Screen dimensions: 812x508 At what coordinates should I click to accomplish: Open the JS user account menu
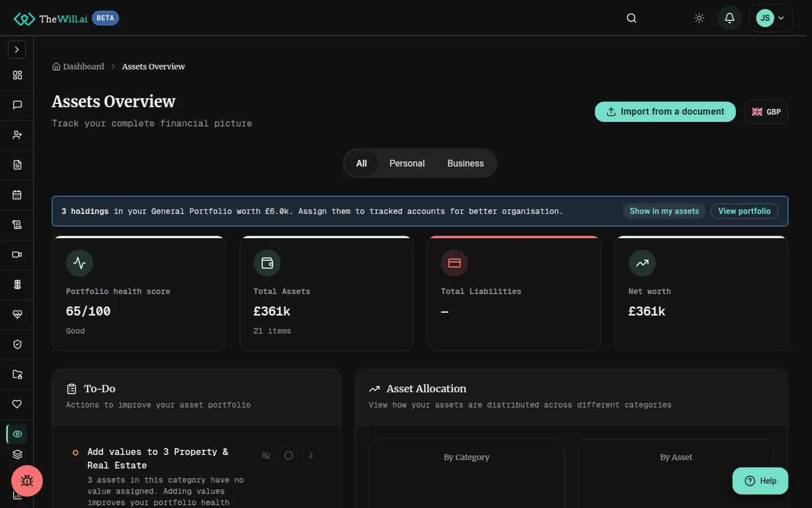coord(771,18)
